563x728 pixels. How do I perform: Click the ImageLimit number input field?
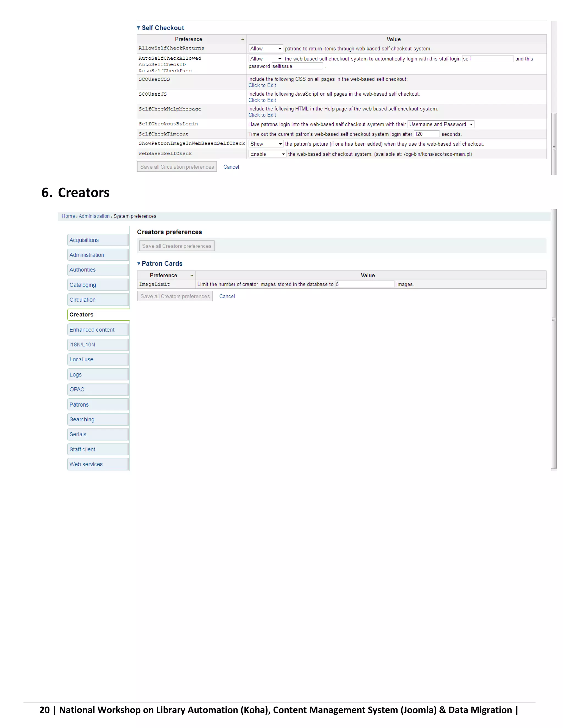click(x=365, y=284)
